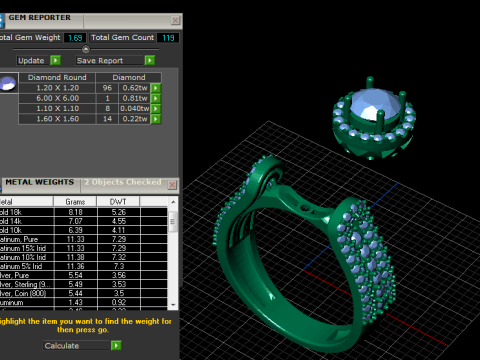Click the Gem Reporter panel title
Screen dimensions: 480x360
click(40, 18)
